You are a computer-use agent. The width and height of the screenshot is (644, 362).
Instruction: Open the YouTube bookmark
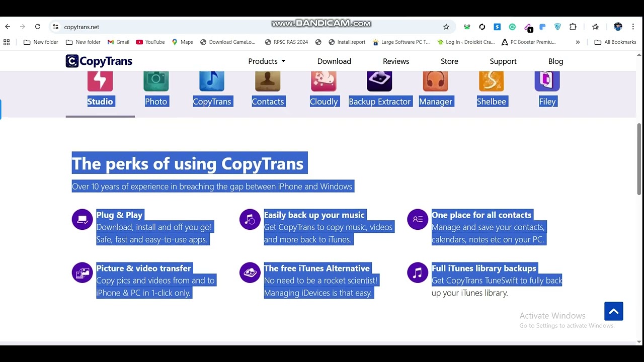tap(150, 42)
